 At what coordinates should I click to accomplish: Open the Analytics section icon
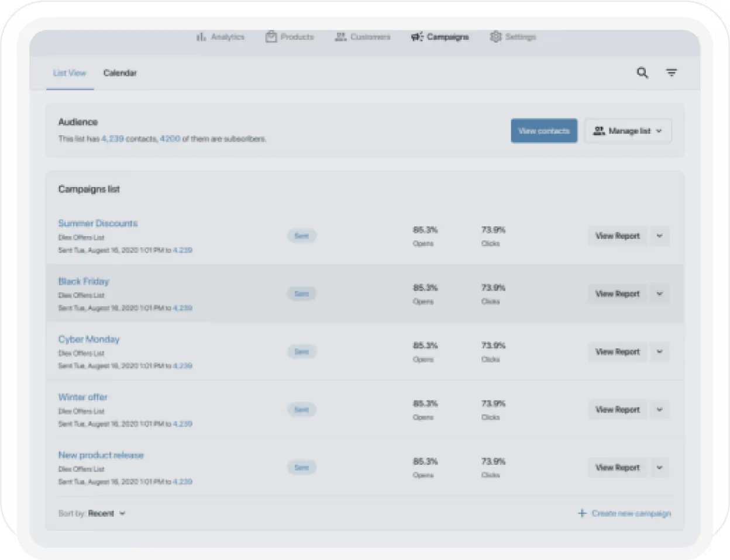201,36
